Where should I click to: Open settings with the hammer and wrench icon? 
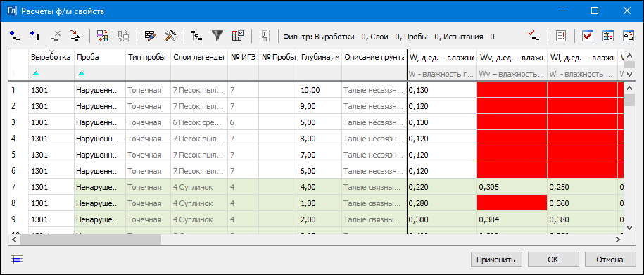pyautogui.click(x=170, y=36)
